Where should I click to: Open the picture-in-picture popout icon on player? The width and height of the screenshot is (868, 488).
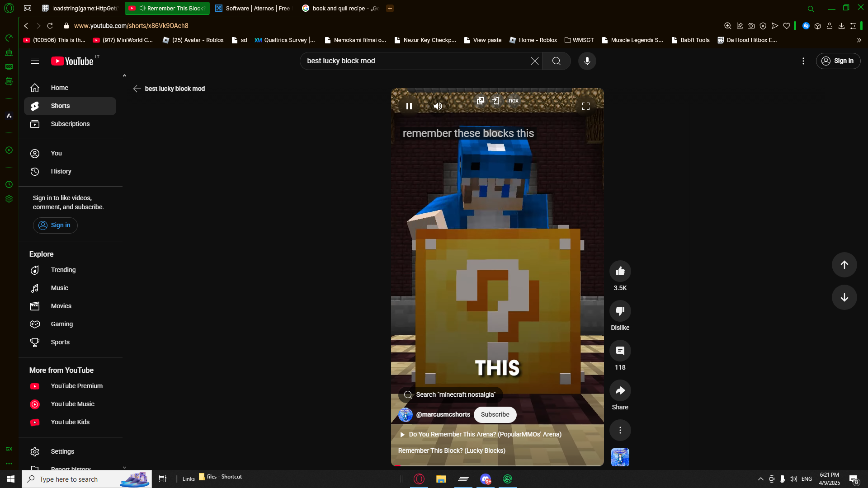481,101
